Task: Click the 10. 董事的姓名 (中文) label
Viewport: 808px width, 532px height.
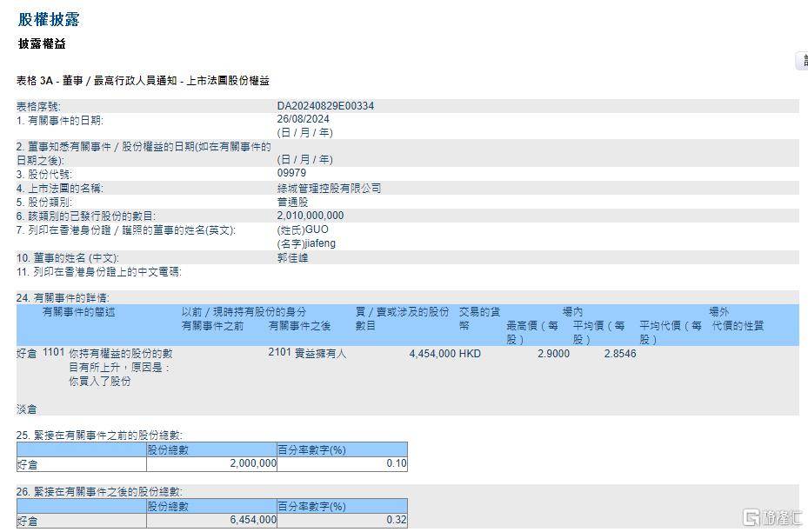Action: click(67, 258)
